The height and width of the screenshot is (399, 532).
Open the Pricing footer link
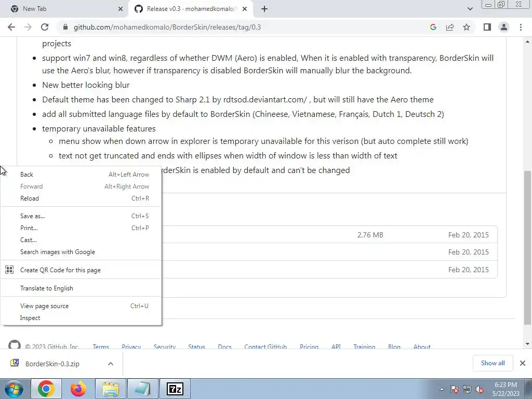[x=309, y=347]
